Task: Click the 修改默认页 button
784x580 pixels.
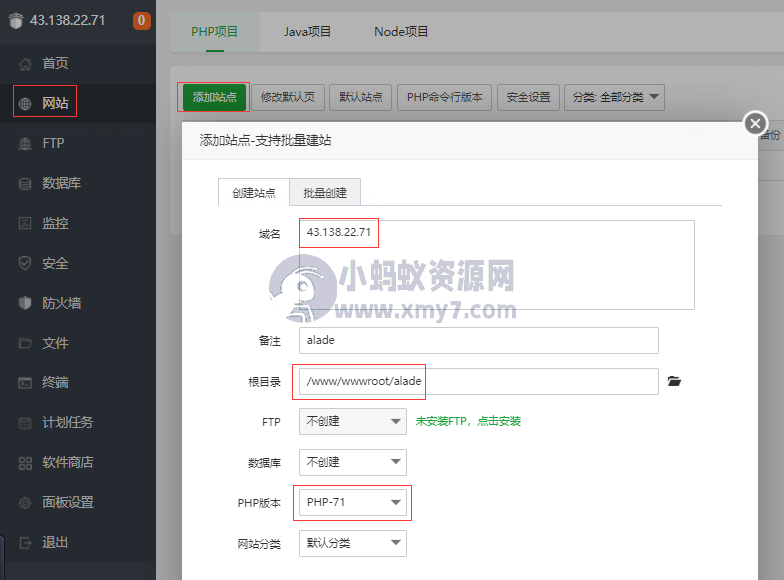Action: [x=288, y=97]
